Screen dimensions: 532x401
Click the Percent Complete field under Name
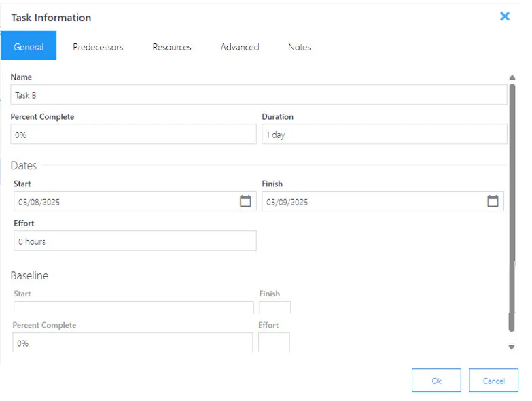click(x=133, y=134)
